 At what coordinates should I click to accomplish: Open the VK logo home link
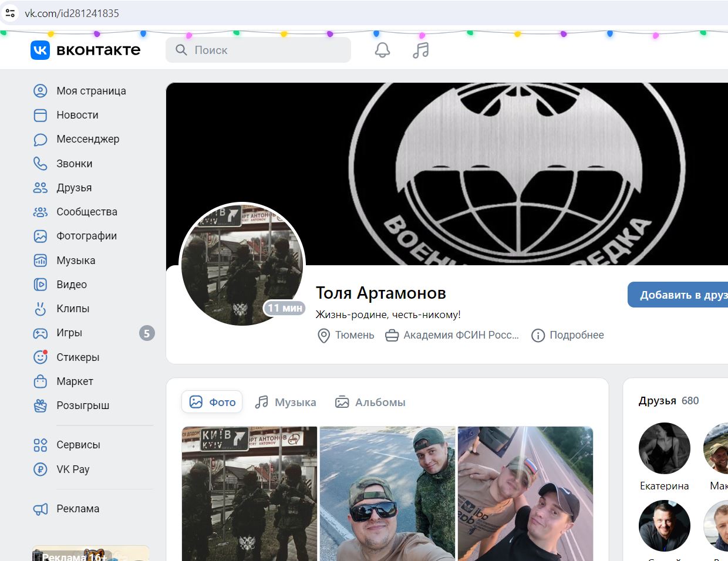point(85,50)
